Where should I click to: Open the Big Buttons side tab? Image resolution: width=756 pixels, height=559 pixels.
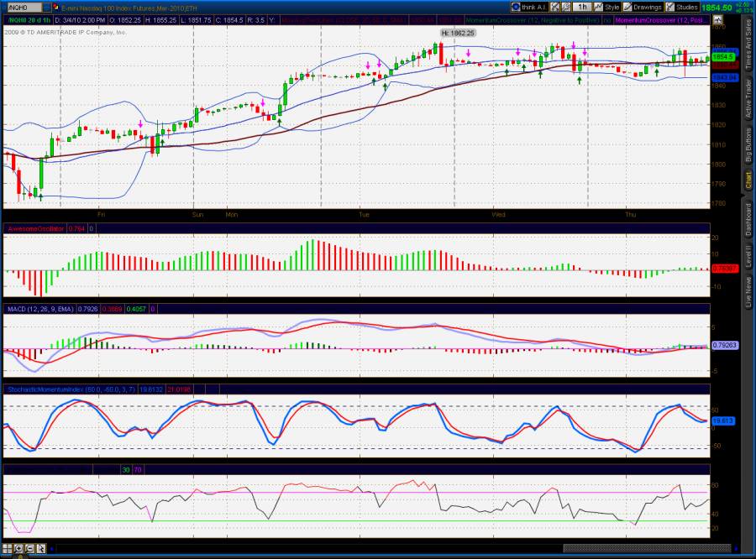click(748, 145)
